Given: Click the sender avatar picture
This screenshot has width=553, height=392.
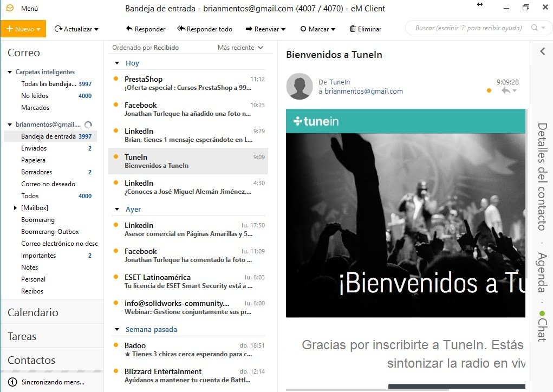Looking at the screenshot, I should pos(300,87).
